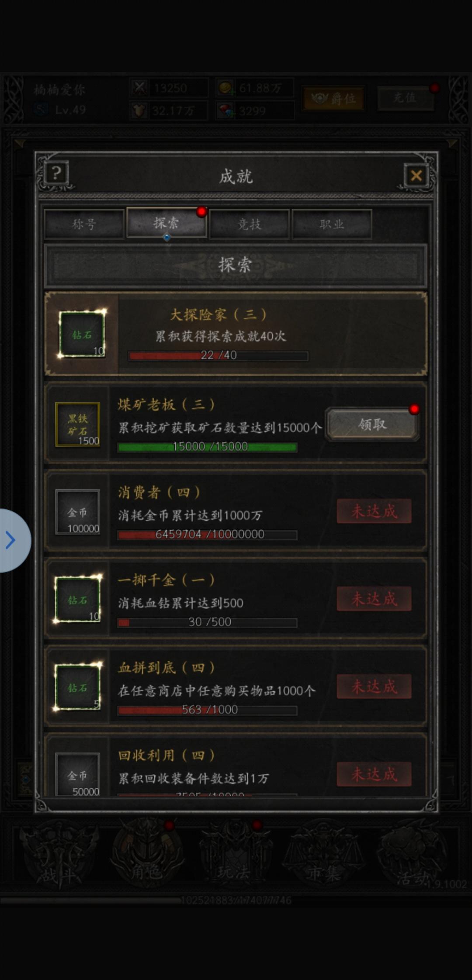Tap the 黑铁矿石 1500 reward icon
Screen dimensions: 472x980
(78, 424)
